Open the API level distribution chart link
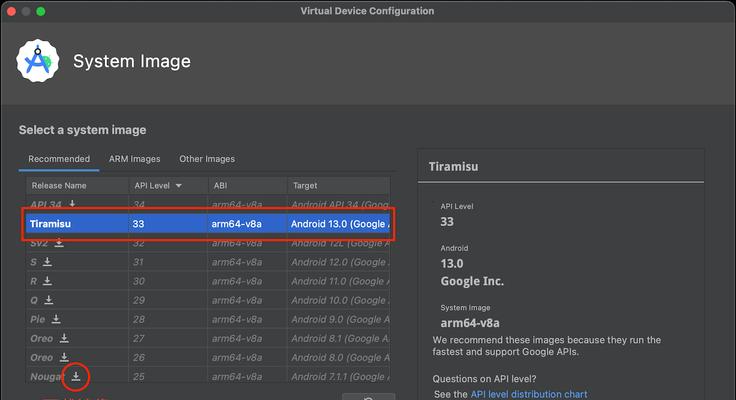Image resolution: width=736 pixels, height=400 pixels. point(529,394)
